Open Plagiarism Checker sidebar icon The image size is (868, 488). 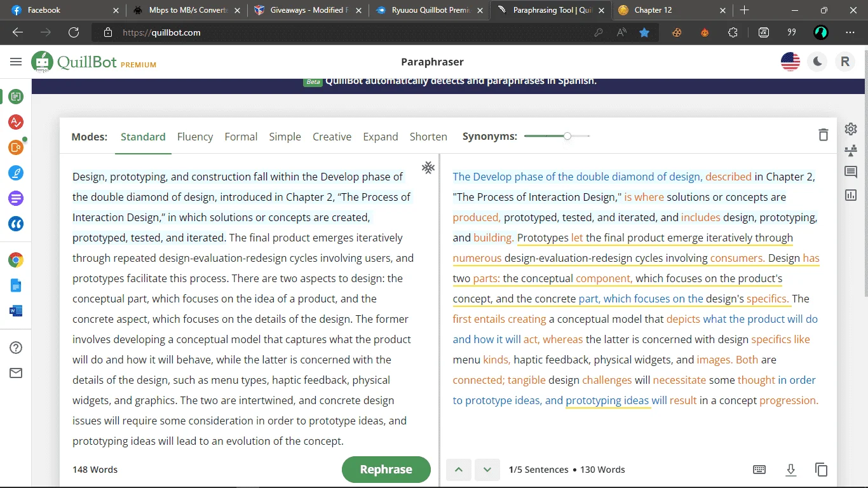tap(17, 147)
